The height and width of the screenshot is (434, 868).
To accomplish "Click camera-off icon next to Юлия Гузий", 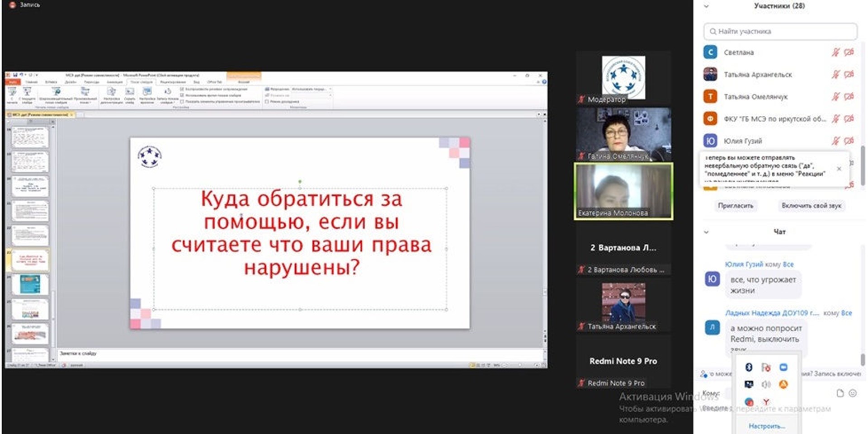I will pyautogui.click(x=849, y=141).
